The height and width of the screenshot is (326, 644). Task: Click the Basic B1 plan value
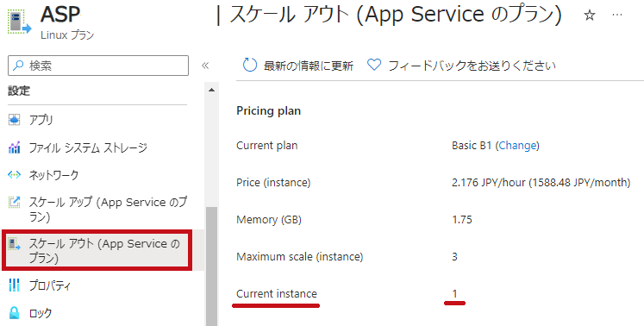coord(472,146)
